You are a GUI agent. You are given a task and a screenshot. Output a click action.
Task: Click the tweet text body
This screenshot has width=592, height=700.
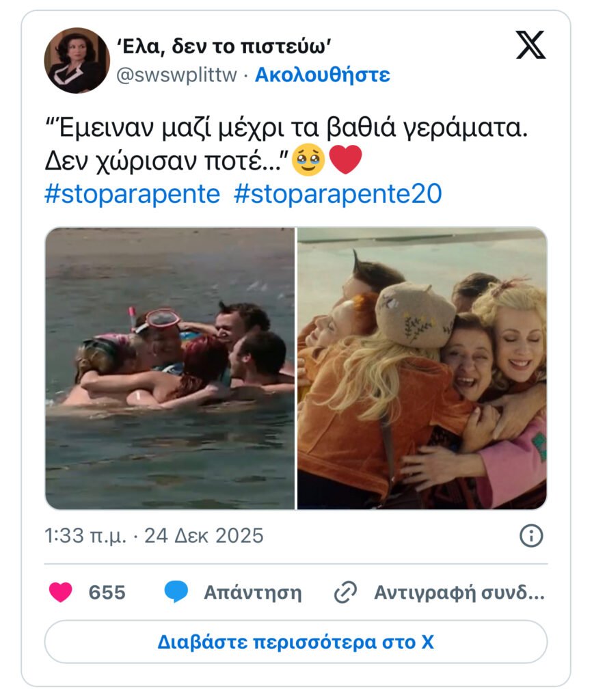[286, 144]
